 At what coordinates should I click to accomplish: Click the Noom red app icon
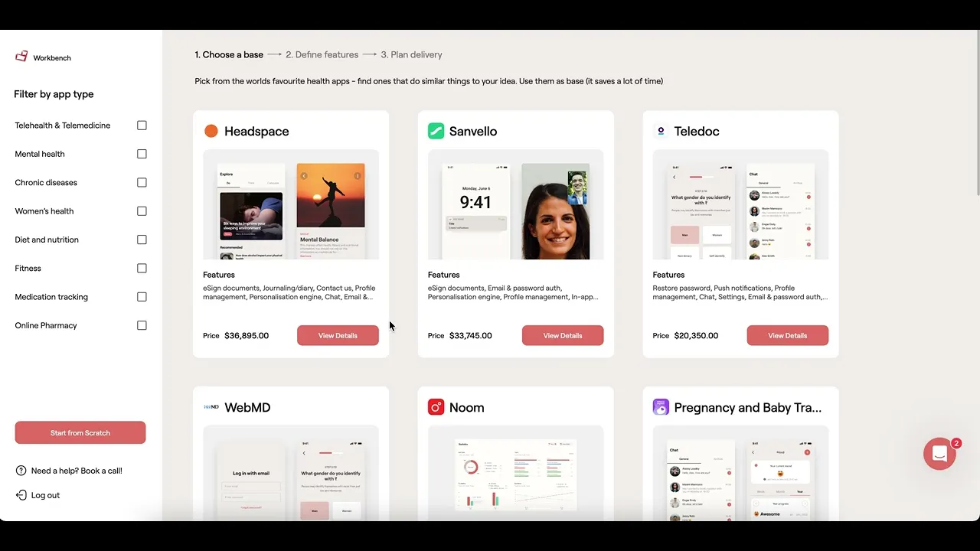point(436,407)
